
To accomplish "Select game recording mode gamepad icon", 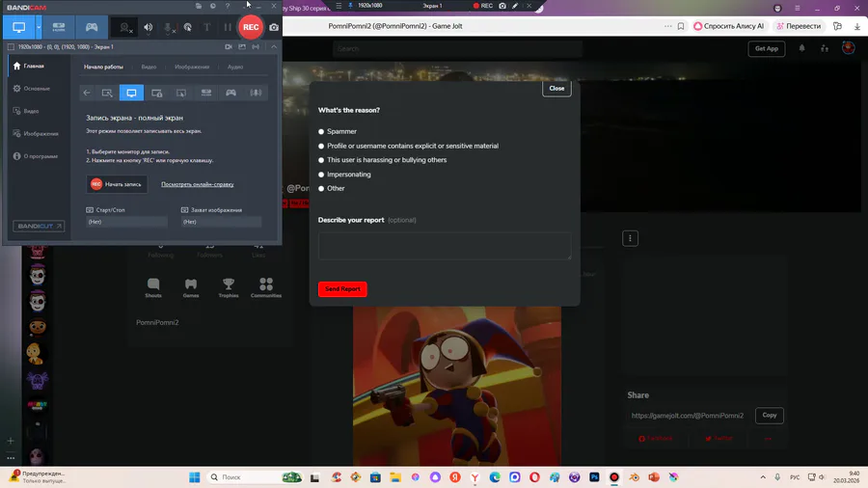I will [x=92, y=27].
